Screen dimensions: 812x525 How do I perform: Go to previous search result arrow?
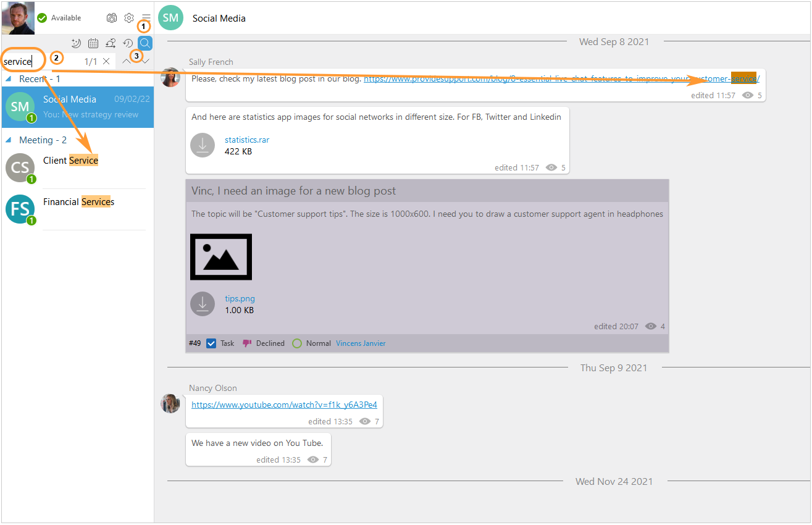click(x=127, y=61)
